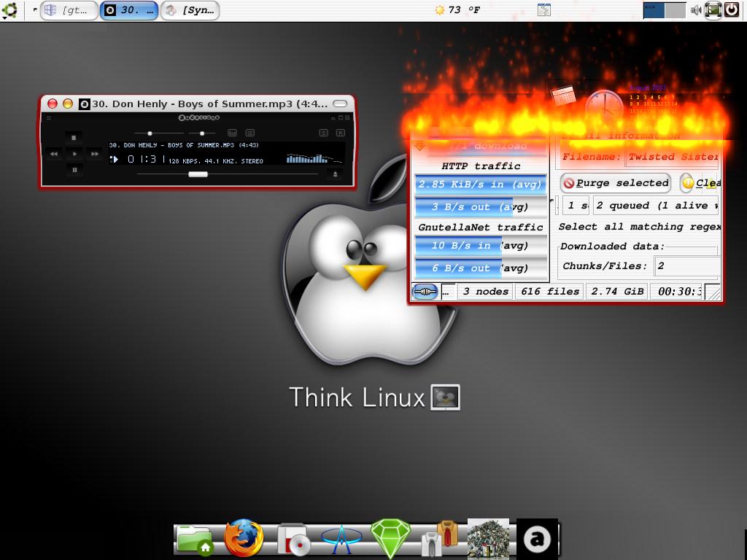Switch to the second workspace in pager
Screen dimensions: 747x560
[x=675, y=10]
